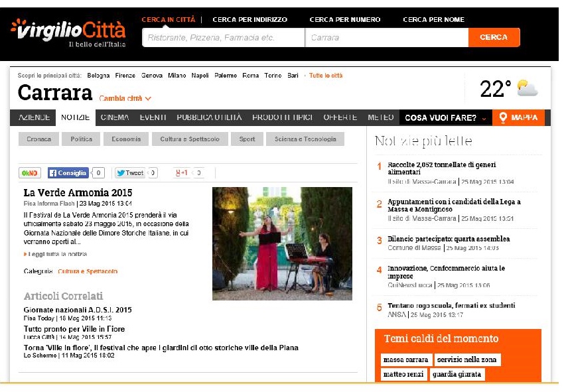This screenshot has height=392, width=564.
Task: Open the Eventi tab
Action: [153, 117]
